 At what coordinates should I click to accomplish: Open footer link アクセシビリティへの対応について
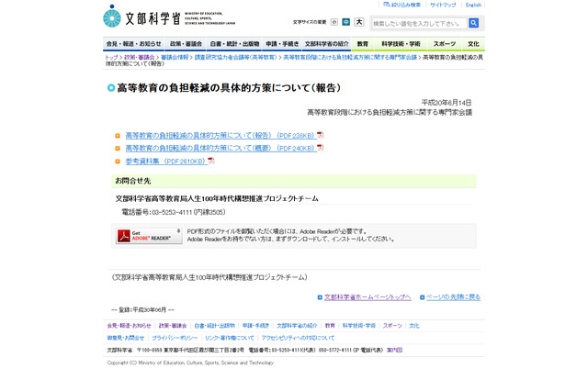pos(298,338)
